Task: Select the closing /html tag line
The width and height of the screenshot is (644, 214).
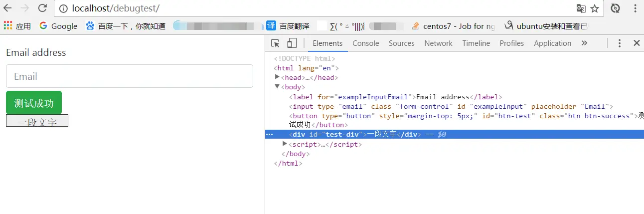Action: tap(288, 163)
